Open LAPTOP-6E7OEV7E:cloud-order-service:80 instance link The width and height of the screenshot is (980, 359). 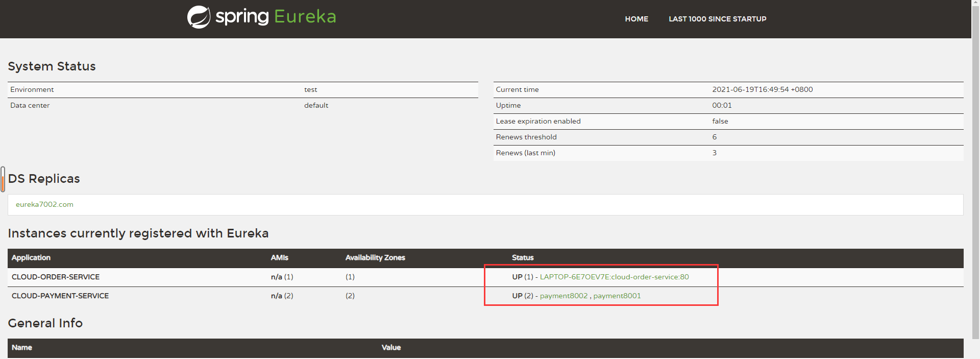coord(614,277)
